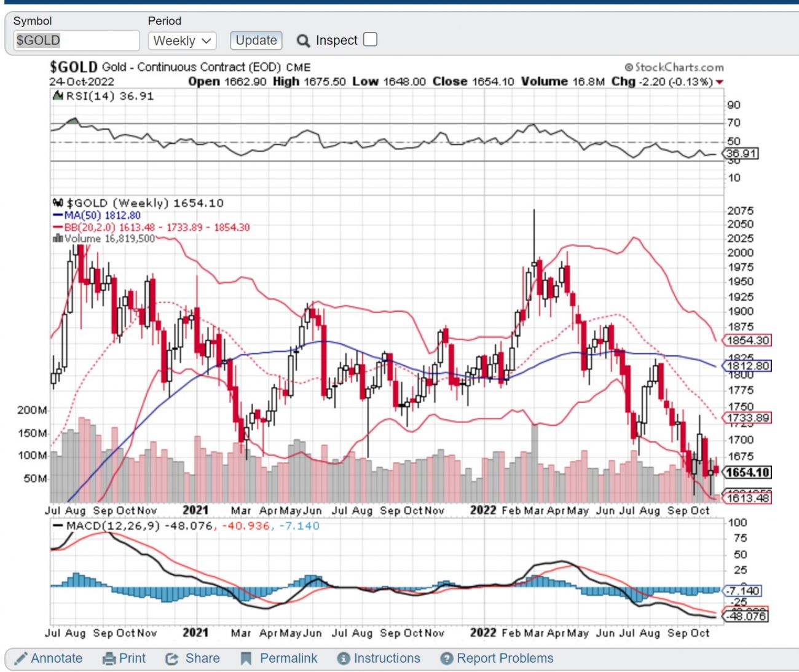Viewport: 799px width, 672px height.
Task: Click the Instructions info icon
Action: (x=344, y=659)
